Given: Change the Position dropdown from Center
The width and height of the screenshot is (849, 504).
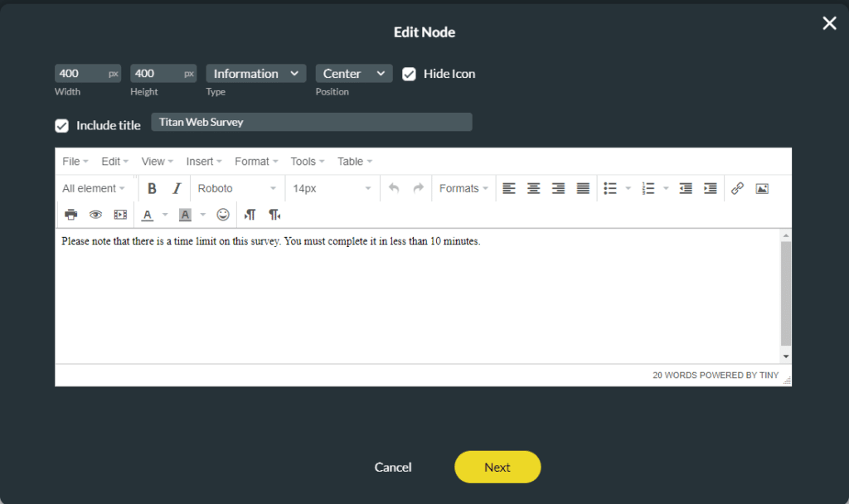Looking at the screenshot, I should (354, 73).
